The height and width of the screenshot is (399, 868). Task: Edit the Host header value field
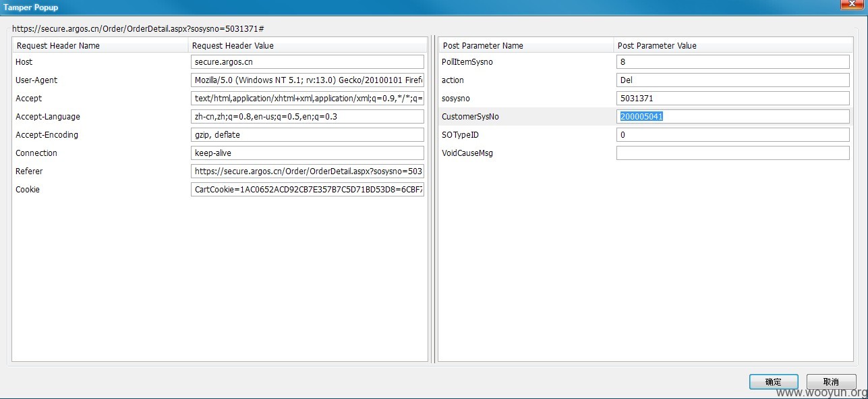308,62
